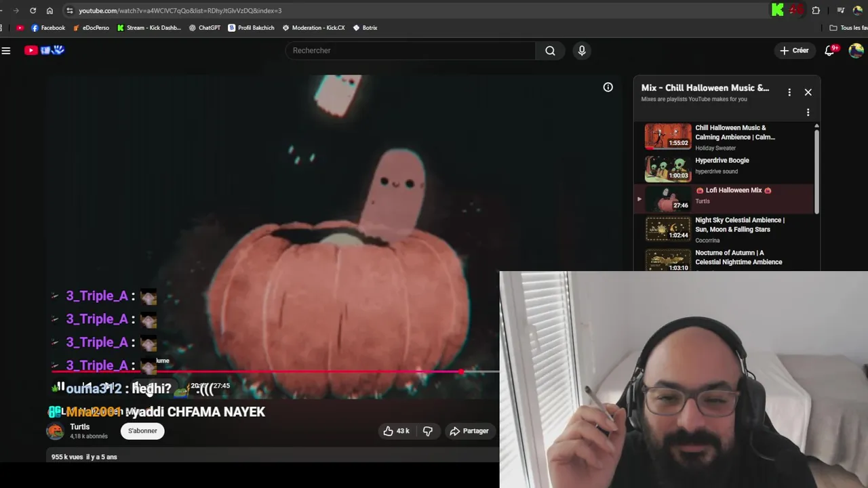Show video info card icon

[608, 87]
